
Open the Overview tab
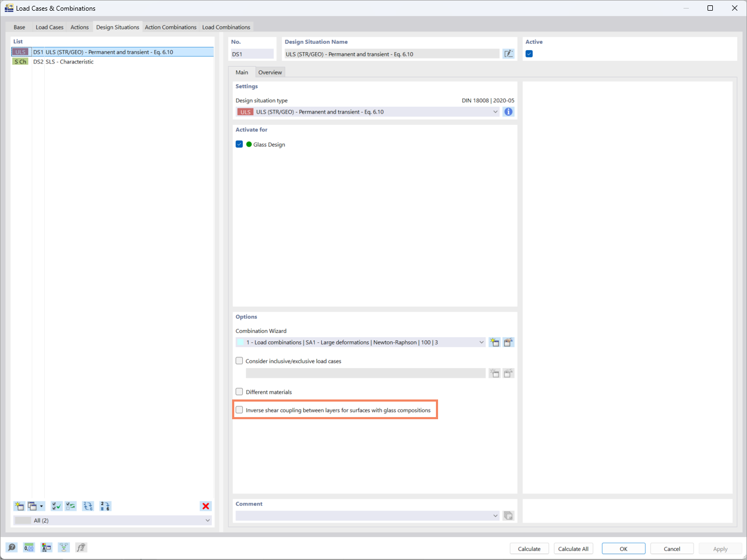(x=269, y=72)
